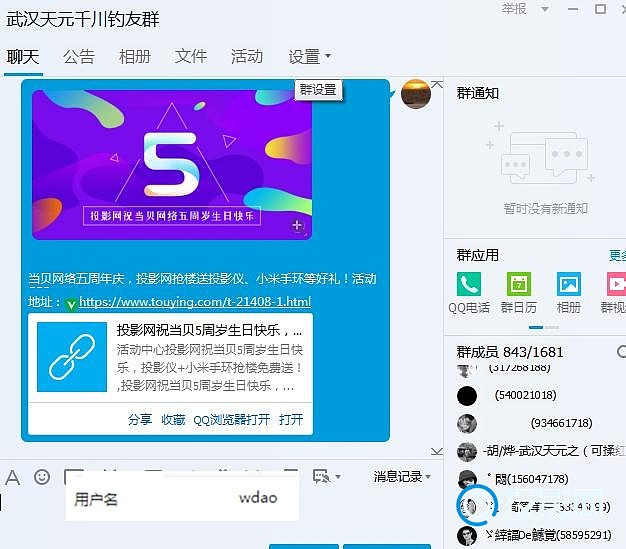Click the blue chain link card icon

(72, 357)
